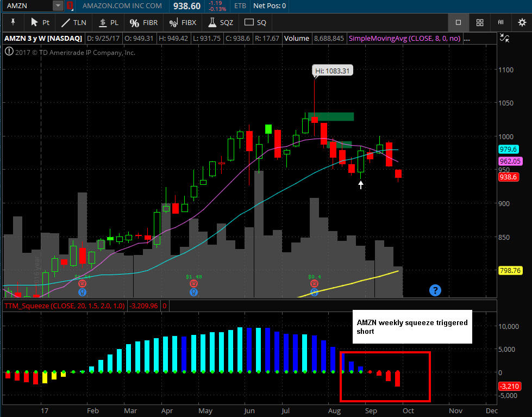Click the AMZN symbol input field
The width and height of the screenshot is (532, 417).
[27, 6]
